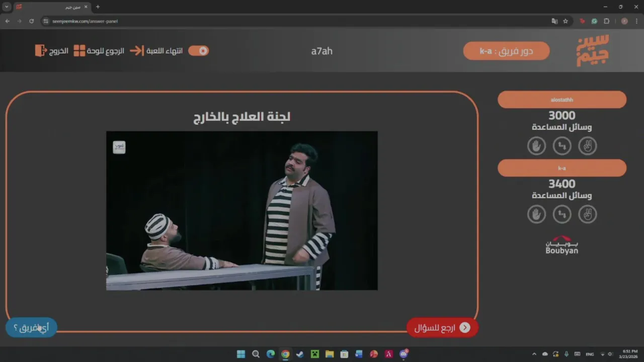Click the translate page icon
The image size is (644, 362).
click(x=554, y=21)
